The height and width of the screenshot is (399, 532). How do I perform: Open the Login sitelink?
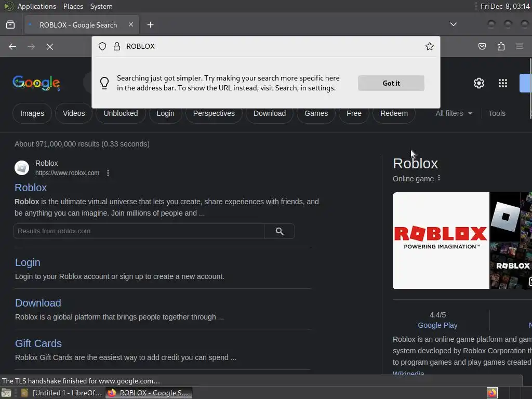[x=28, y=262]
